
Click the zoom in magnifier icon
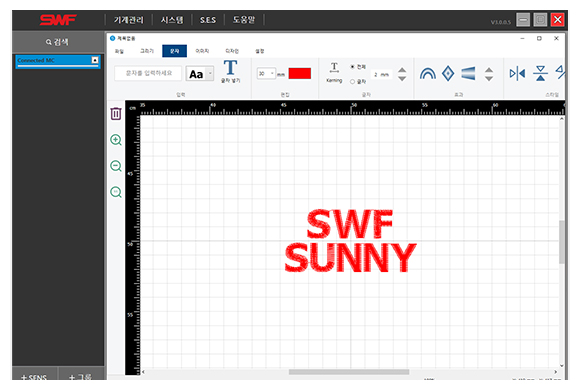pos(116,140)
